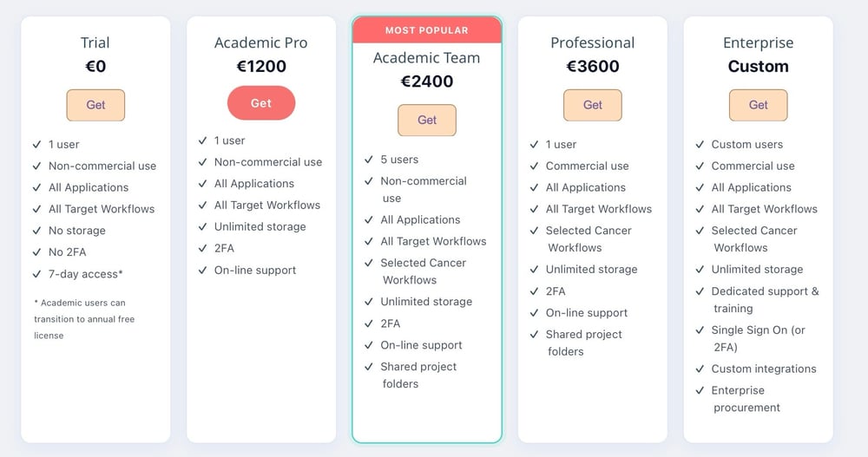868x457 pixels.
Task: Choose Get on the Academic Team plan
Action: (427, 121)
